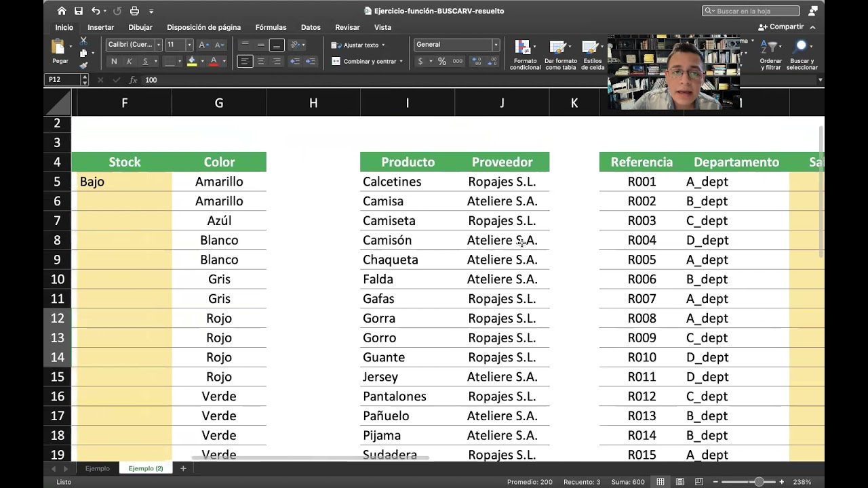
Task: Open the Calibri font name dropdown
Action: click(x=159, y=45)
